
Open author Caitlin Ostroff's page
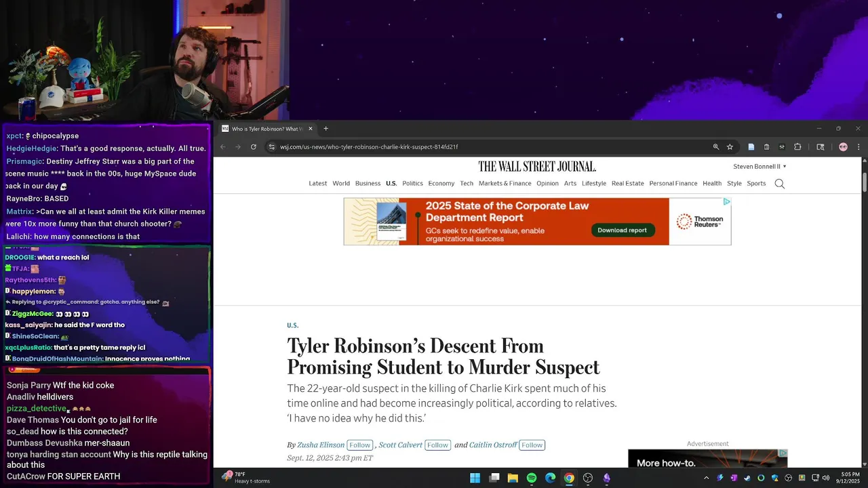[x=493, y=445]
